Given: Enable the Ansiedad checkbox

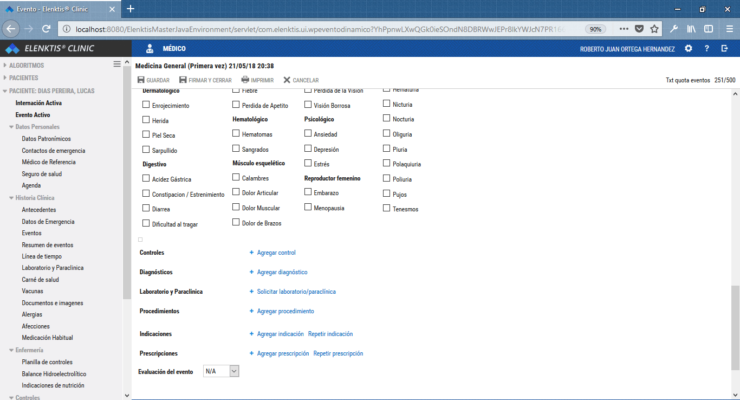Looking at the screenshot, I should [307, 133].
